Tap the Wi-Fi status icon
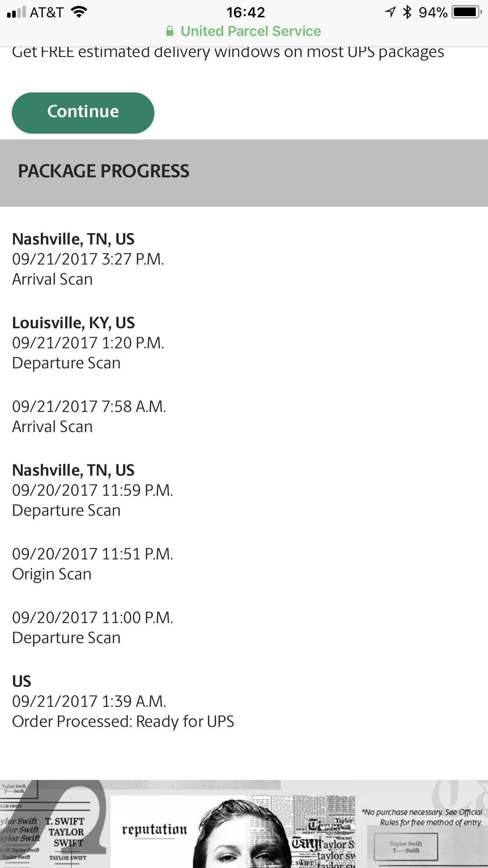The height and width of the screenshot is (868, 488). tap(79, 12)
